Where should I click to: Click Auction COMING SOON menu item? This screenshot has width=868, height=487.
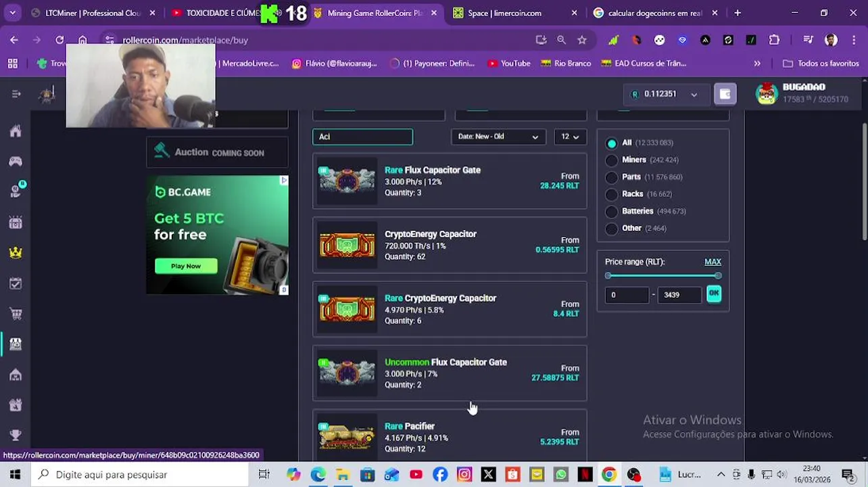217,152
